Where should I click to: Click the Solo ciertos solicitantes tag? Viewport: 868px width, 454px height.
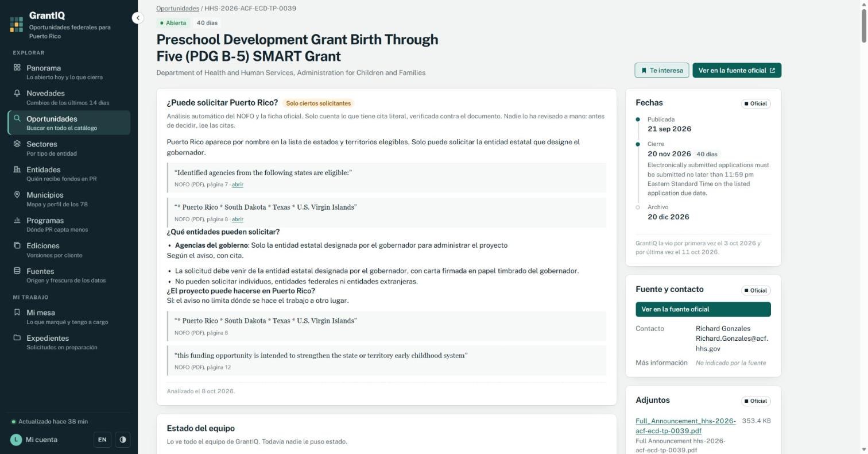[319, 103]
